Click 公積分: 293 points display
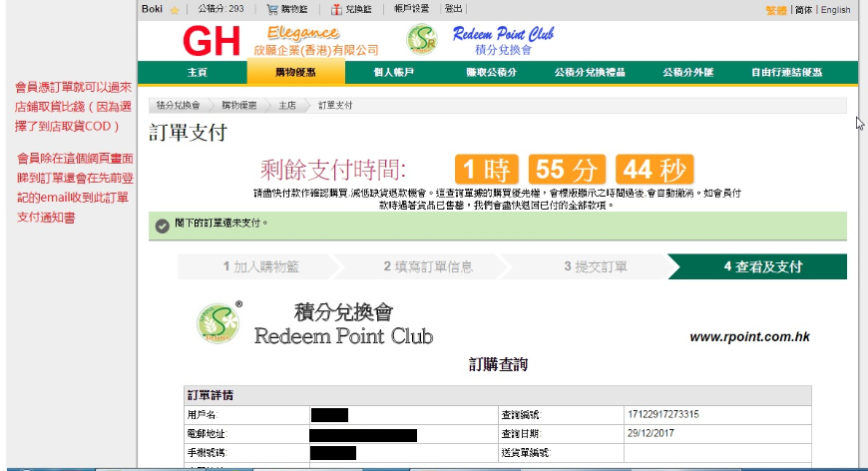The height and width of the screenshot is (471, 868). (x=220, y=9)
